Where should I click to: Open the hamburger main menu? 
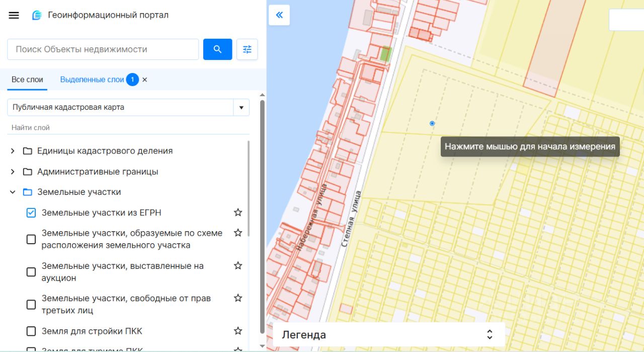(14, 15)
